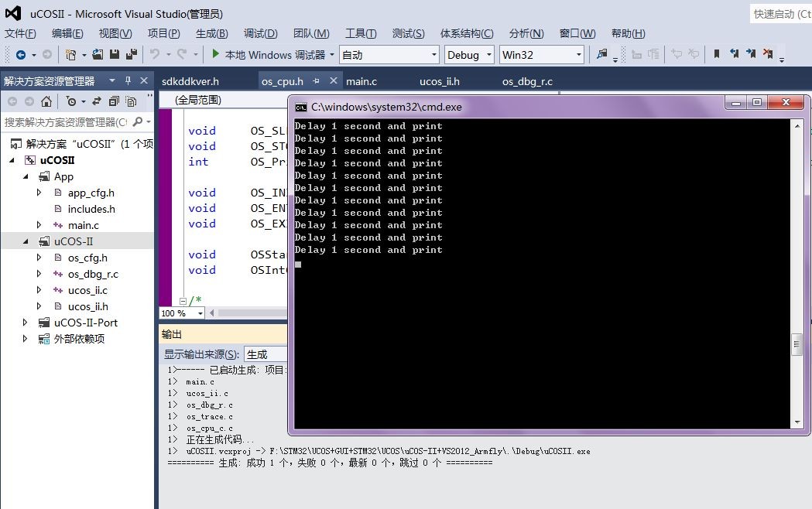Open the Solution Explorer window options dropdown
The height and width of the screenshot is (509, 812).
(112, 80)
